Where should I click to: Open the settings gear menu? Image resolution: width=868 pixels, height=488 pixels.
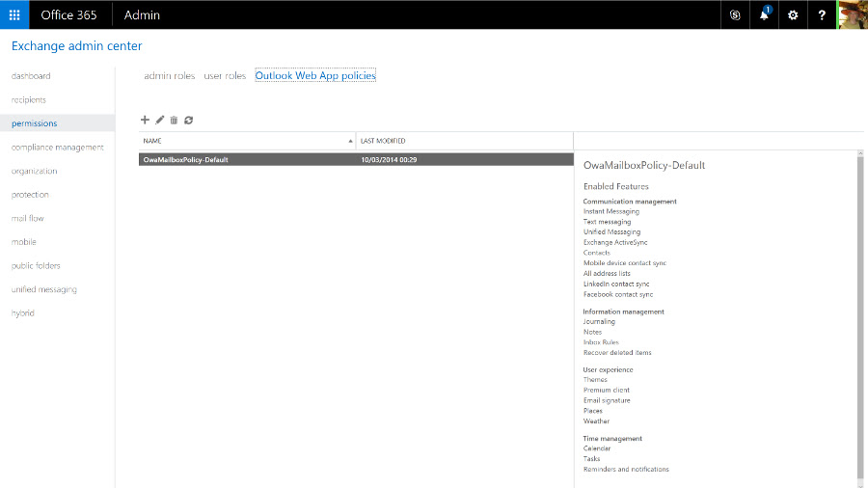(793, 14)
